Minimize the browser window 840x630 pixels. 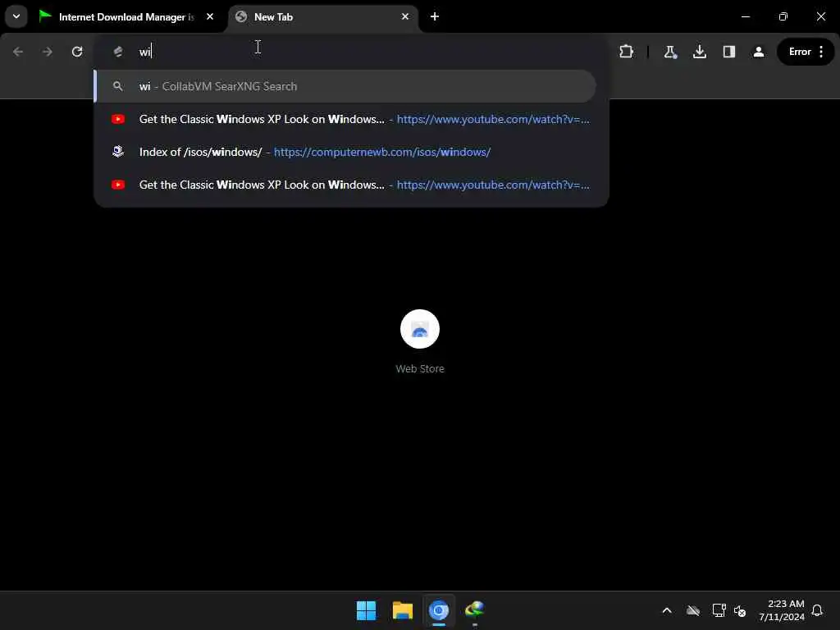(x=745, y=16)
